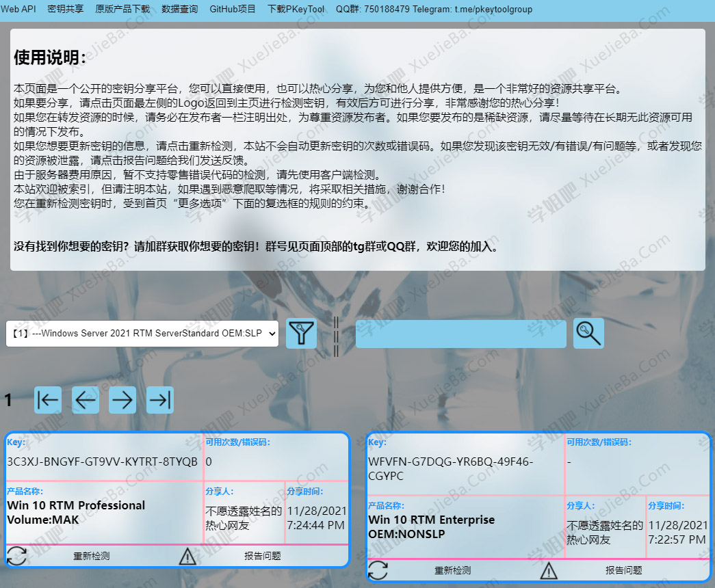Click 报告问题 on the Professional MAK card
Screen dimensions: 715x588
[x=263, y=556]
